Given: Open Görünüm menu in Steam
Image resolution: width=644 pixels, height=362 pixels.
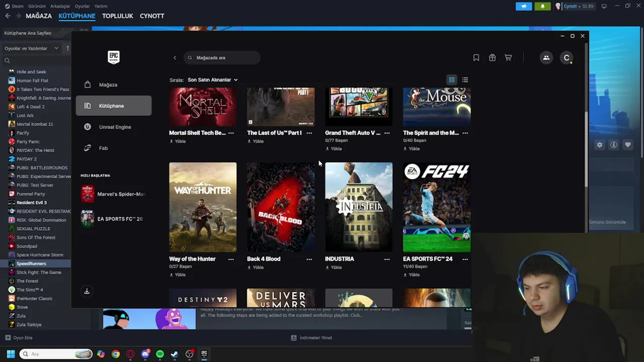Looking at the screenshot, I should (37, 6).
